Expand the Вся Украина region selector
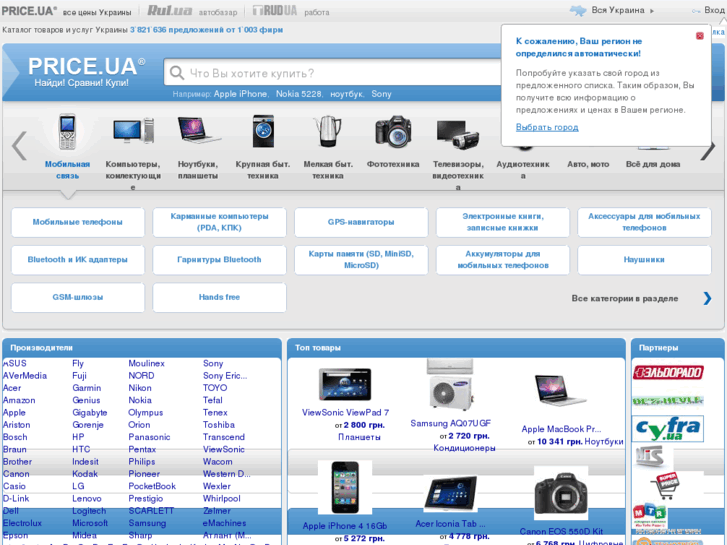 click(x=623, y=10)
